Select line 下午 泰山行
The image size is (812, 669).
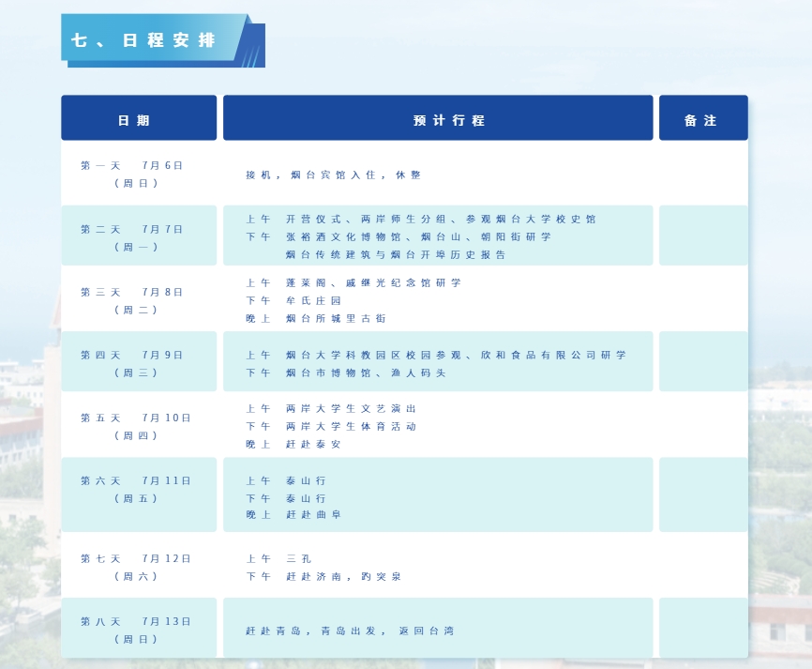pyautogui.click(x=286, y=498)
